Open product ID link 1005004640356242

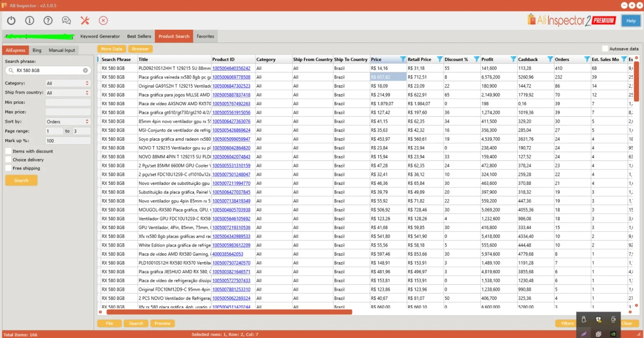pyautogui.click(x=231, y=68)
